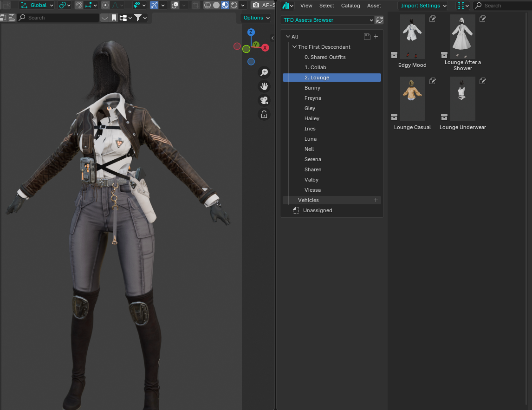This screenshot has width=532, height=410.
Task: Open the viewport shading options dropdown arrow
Action: (x=243, y=5)
